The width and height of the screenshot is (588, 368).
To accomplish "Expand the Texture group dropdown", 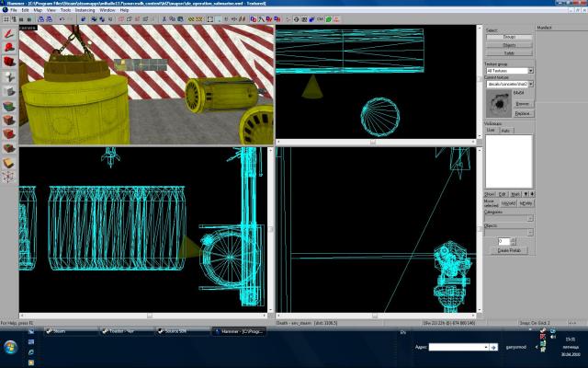I will tap(531, 71).
